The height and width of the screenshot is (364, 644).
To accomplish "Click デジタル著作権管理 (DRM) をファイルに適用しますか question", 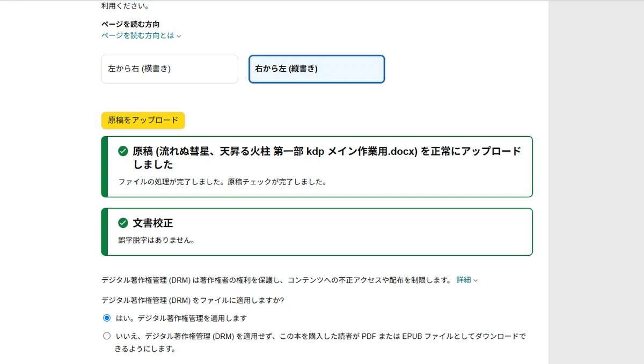I will [193, 300].
